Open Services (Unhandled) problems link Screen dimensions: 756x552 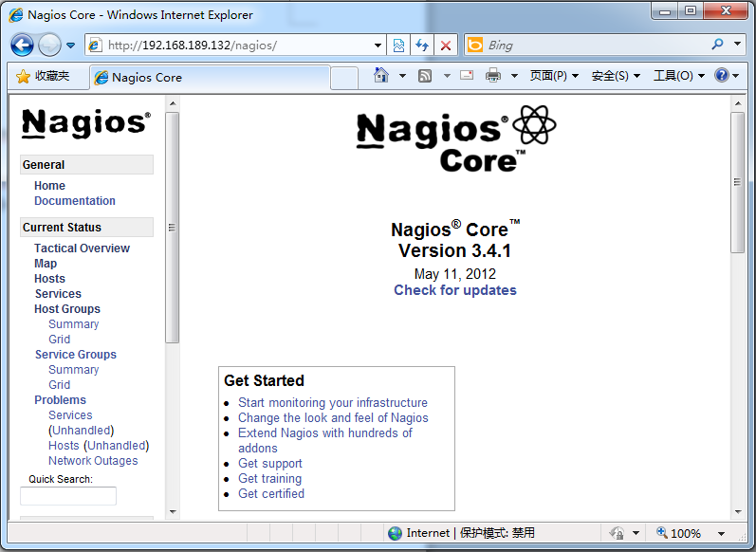[81, 422]
